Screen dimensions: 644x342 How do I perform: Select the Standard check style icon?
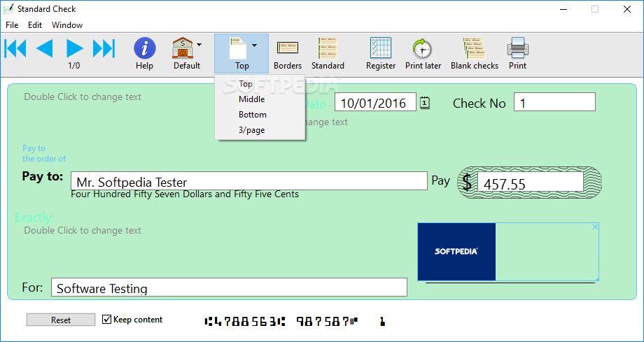pyautogui.click(x=328, y=48)
